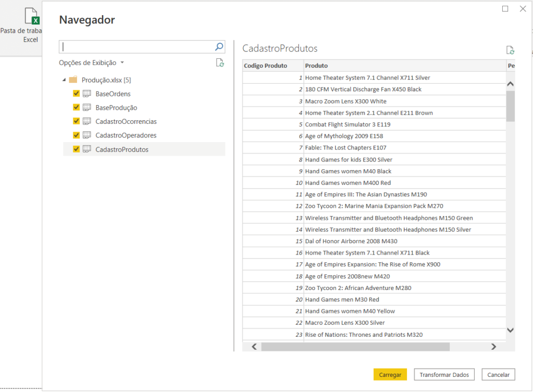Image resolution: width=533 pixels, height=392 pixels.
Task: Click 'Zoo Tycoon 2: Marine Mania Expansion Pack M270'
Action: coord(374,206)
